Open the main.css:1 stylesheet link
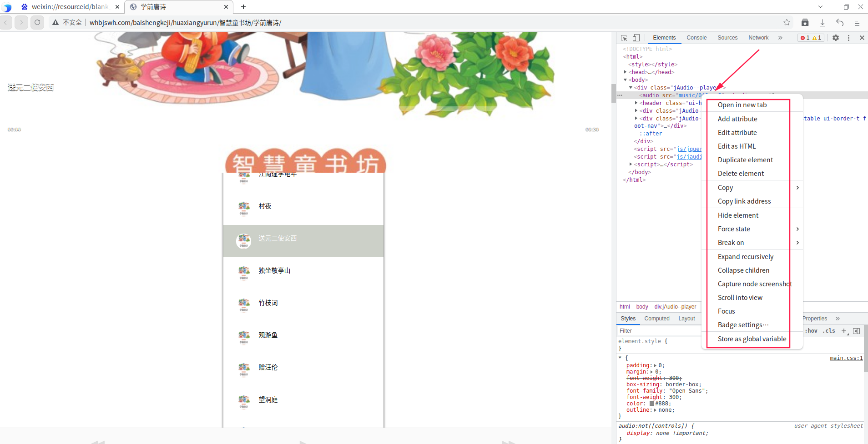Viewport: 868px width, 444px height. 846,358
